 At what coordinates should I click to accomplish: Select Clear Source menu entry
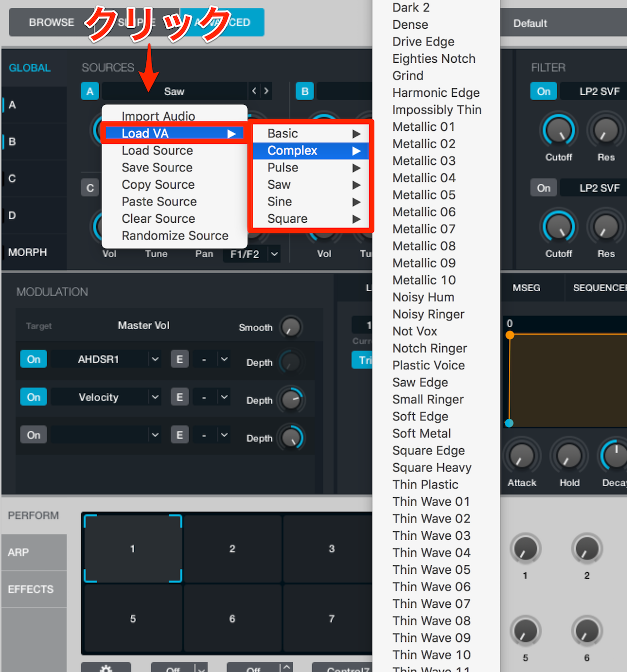click(x=158, y=218)
